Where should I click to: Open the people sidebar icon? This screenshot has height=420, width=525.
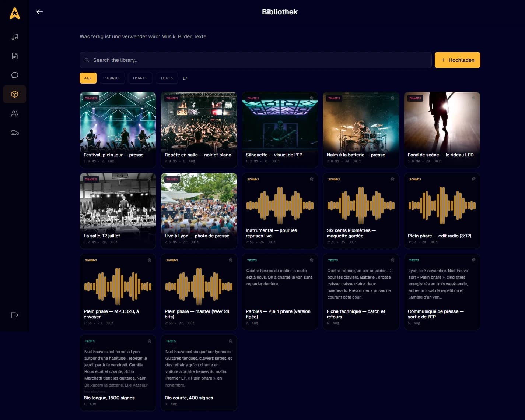click(x=15, y=114)
